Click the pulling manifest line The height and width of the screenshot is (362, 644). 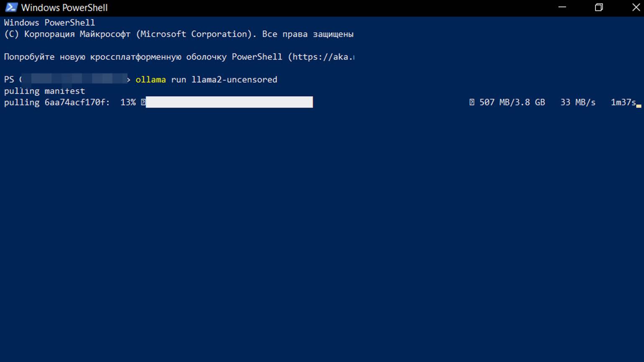(44, 91)
